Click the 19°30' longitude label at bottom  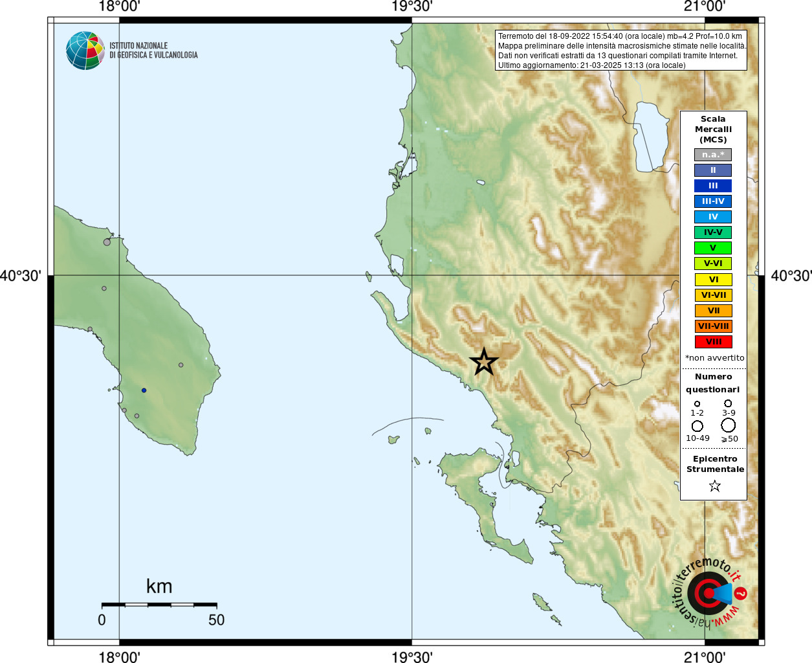click(412, 657)
